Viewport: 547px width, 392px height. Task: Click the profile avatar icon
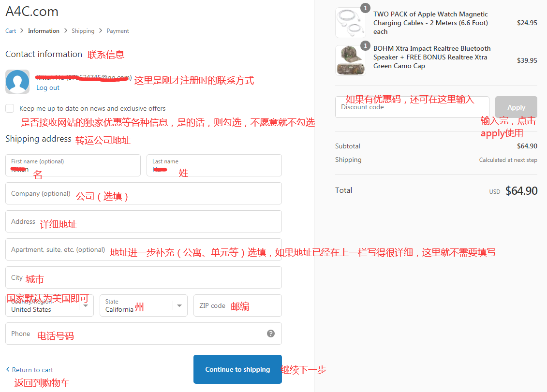pyautogui.click(x=17, y=81)
